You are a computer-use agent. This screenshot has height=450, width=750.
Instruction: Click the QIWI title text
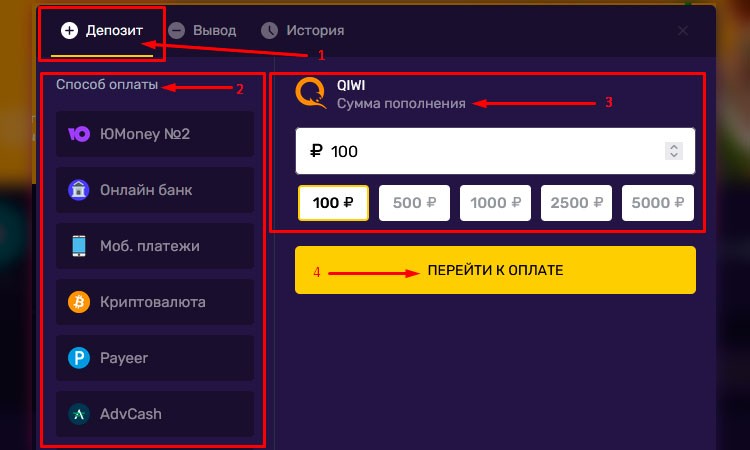(351, 85)
